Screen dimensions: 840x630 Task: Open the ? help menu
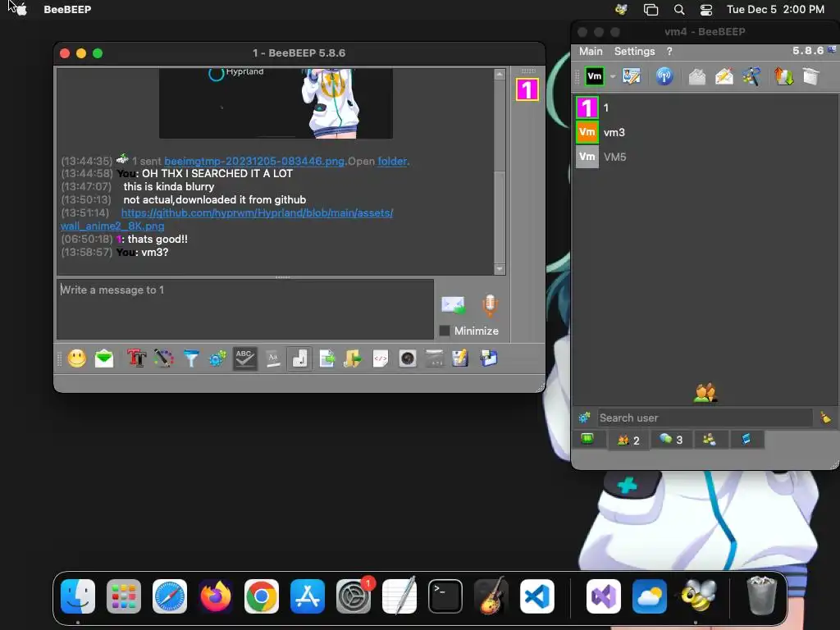click(669, 52)
